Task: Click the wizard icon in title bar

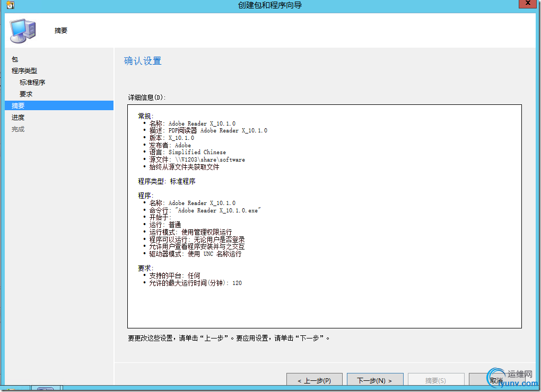Action: 11,5
